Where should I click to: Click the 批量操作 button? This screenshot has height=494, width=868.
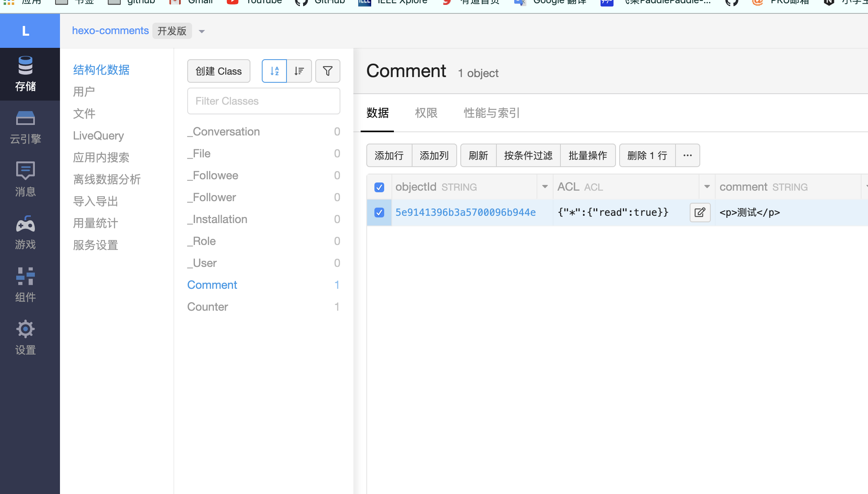coord(588,155)
